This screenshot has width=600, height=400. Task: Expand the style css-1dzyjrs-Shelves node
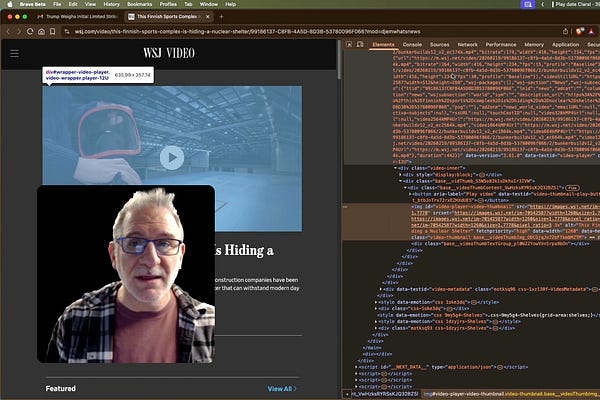coord(376,322)
